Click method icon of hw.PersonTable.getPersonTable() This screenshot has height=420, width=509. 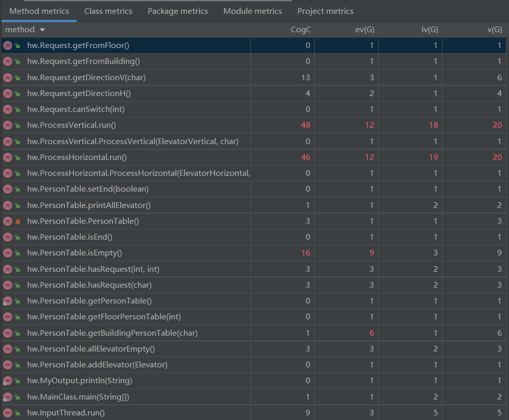click(x=7, y=301)
